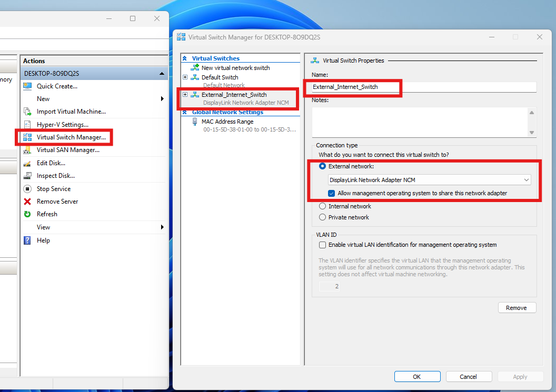The height and width of the screenshot is (392, 556).
Task: Enable virtual LAN identification checkbox
Action: [322, 245]
